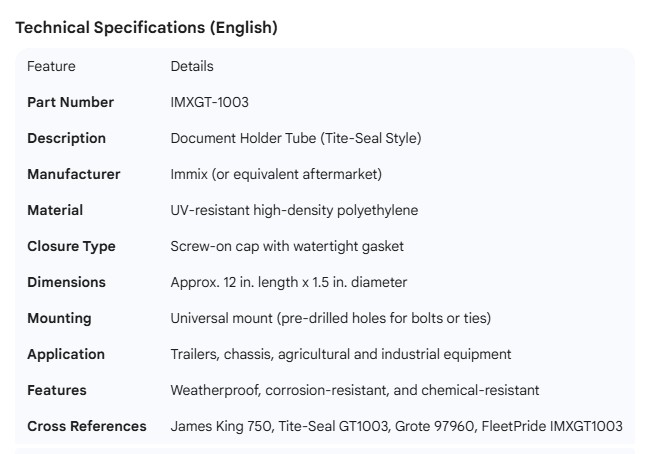The width and height of the screenshot is (645, 454).
Task: Click the Universal mount details text
Action: (330, 318)
